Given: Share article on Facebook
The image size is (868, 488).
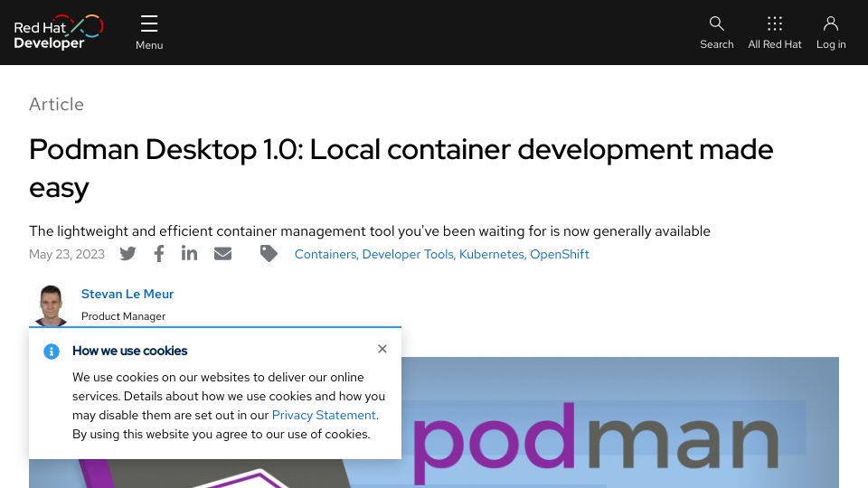Looking at the screenshot, I should (x=159, y=254).
